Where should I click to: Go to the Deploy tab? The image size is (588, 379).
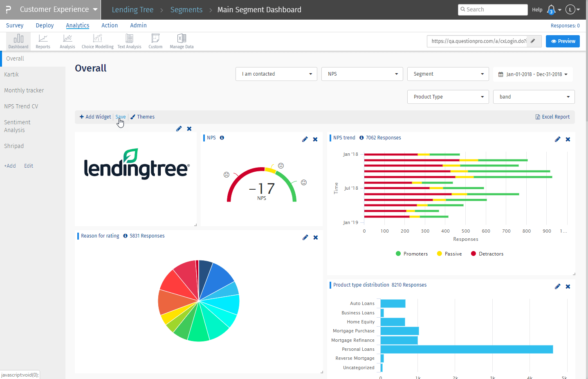click(x=45, y=25)
